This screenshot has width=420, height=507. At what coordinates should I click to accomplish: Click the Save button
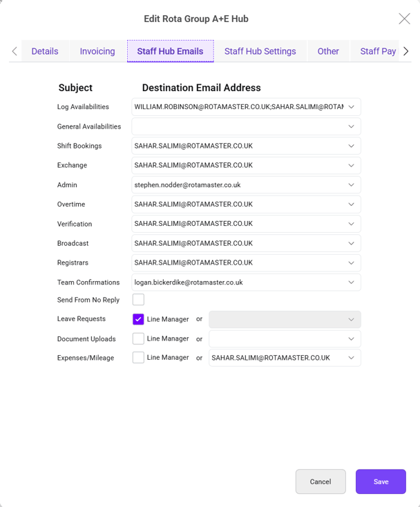pos(381,481)
